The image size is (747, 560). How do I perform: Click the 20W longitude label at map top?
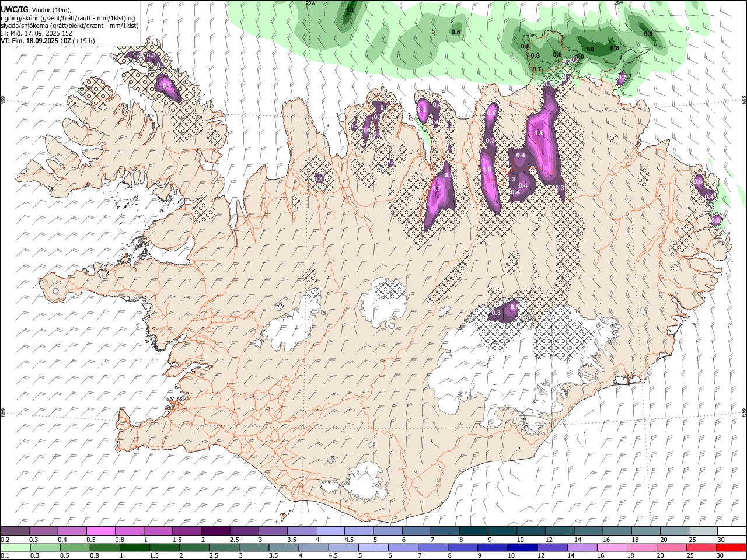coord(310,3)
